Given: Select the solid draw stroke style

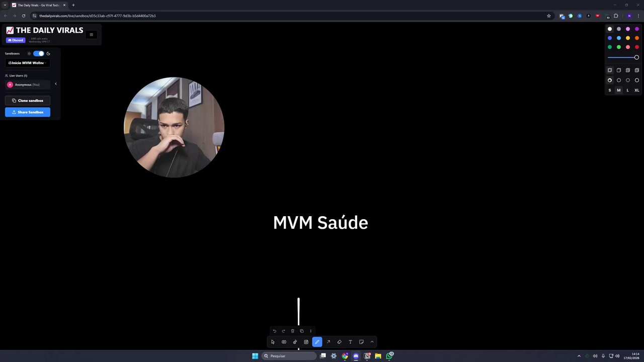Looking at the screenshot, I should 610,80.
